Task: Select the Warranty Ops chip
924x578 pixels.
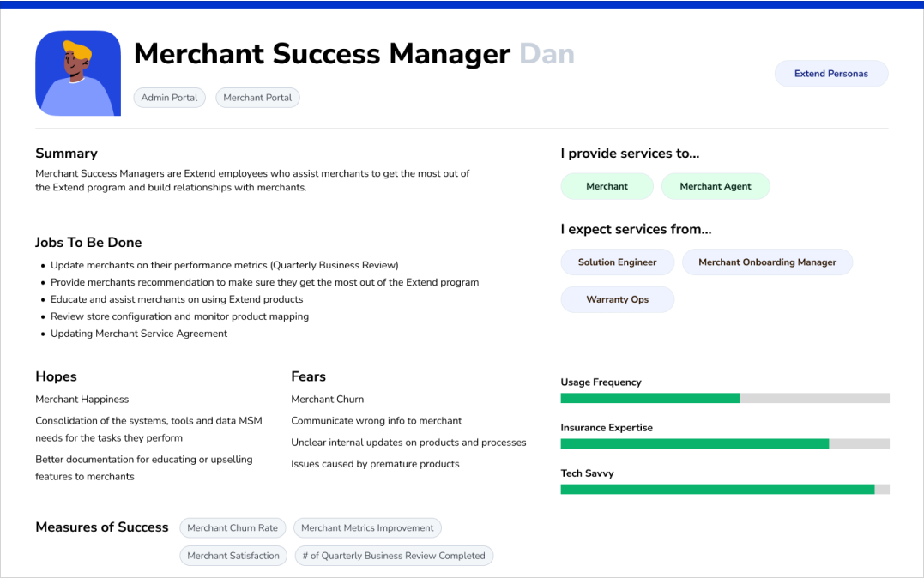Action: coord(617,299)
